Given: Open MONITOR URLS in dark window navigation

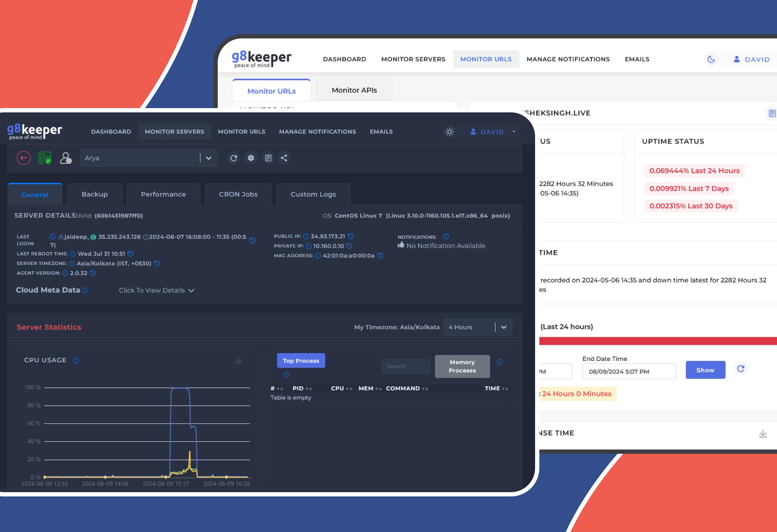Looking at the screenshot, I should 242,132.
